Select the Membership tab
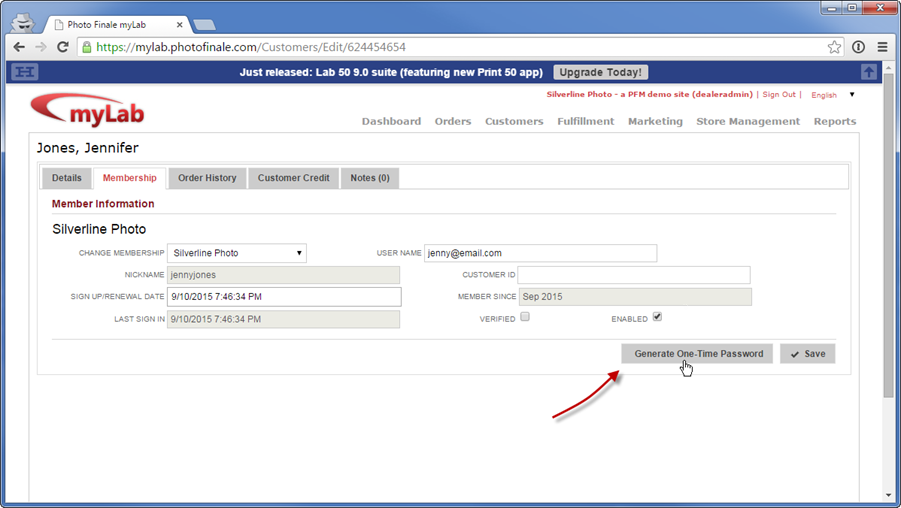901x508 pixels. click(129, 178)
